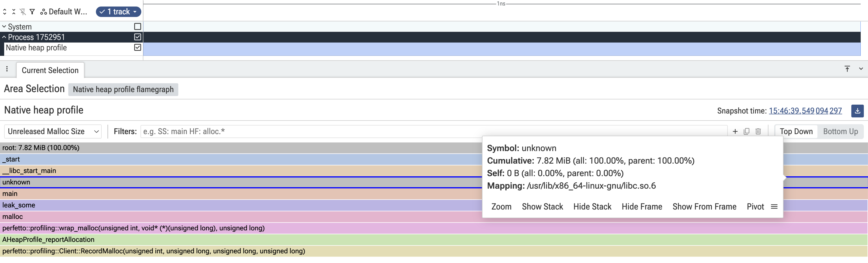This screenshot has width=868, height=263.
Task: Click the expand all tracks icon
Action: [x=5, y=12]
